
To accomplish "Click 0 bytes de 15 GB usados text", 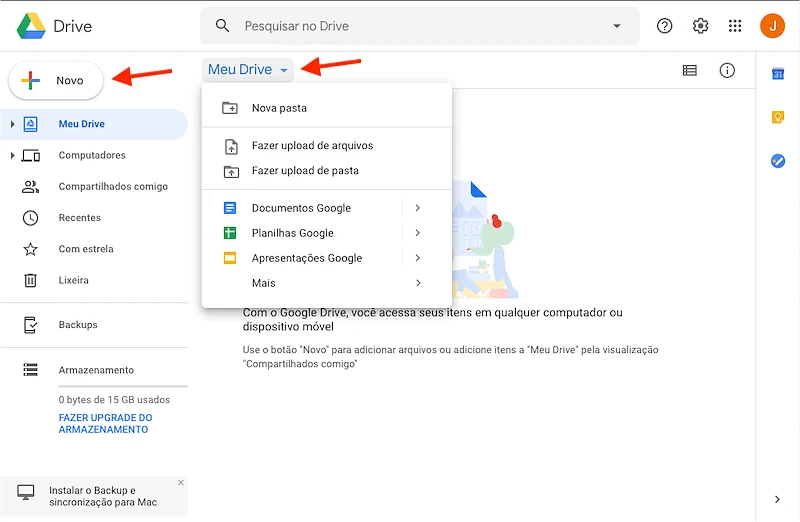I will tap(114, 400).
